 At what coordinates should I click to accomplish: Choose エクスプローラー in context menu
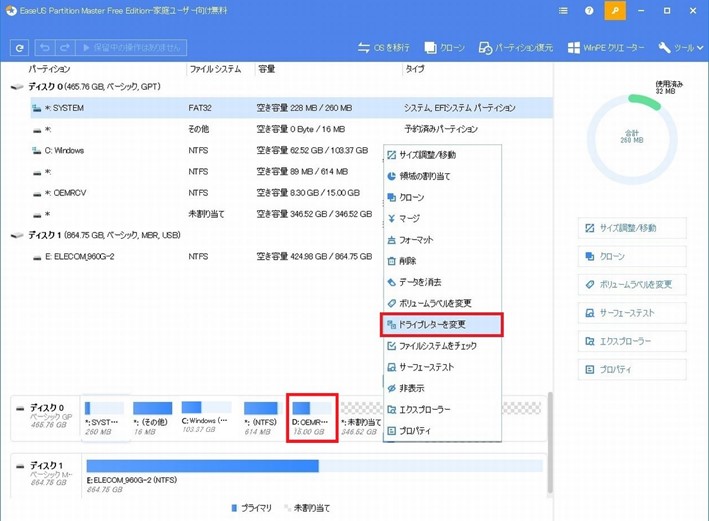click(442, 410)
